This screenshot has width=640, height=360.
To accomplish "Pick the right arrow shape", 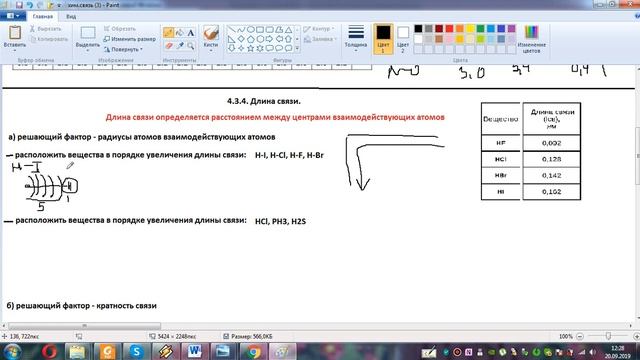I will 269,39.
